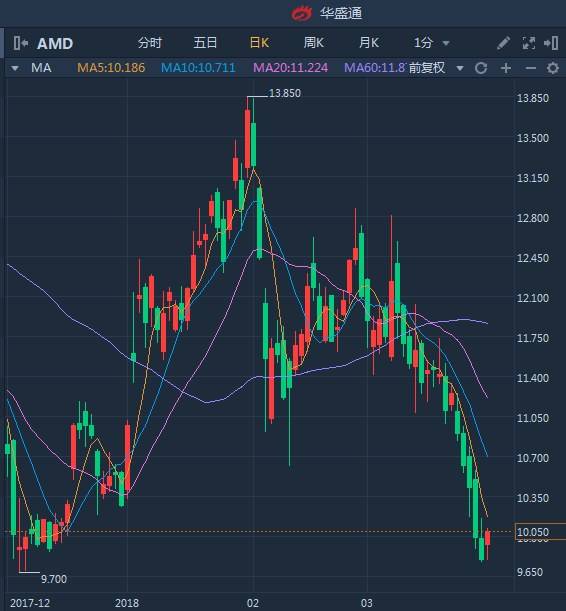Click the 2017-12 date axis label
The width and height of the screenshot is (566, 611).
coord(30,603)
